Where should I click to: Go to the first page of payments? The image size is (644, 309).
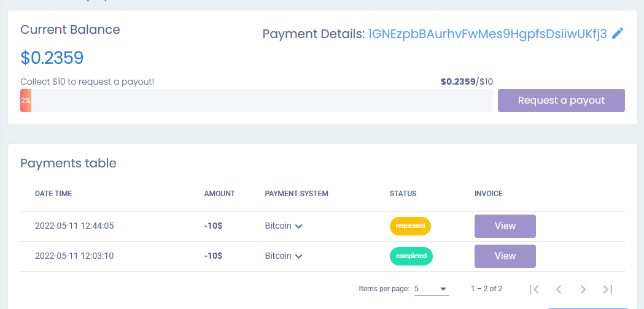[534, 289]
